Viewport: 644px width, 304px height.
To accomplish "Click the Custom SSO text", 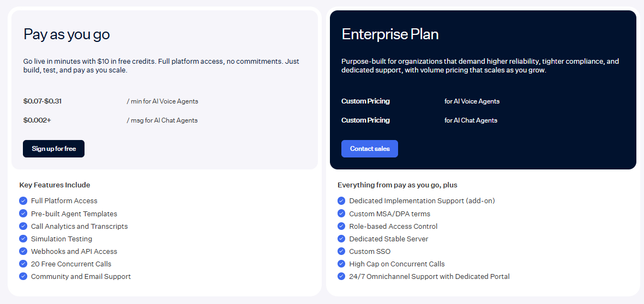I will pyautogui.click(x=370, y=251).
